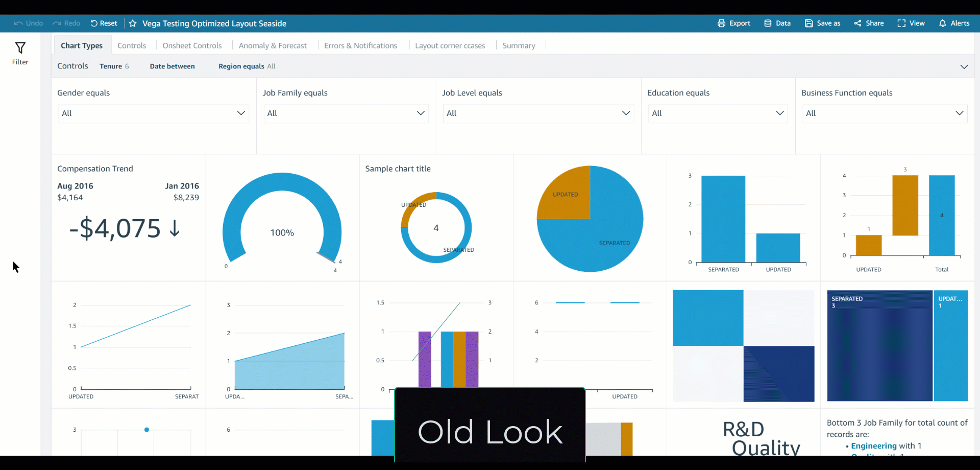The image size is (980, 470).
Task: Open the Alerts bell icon
Action: pyautogui.click(x=943, y=24)
